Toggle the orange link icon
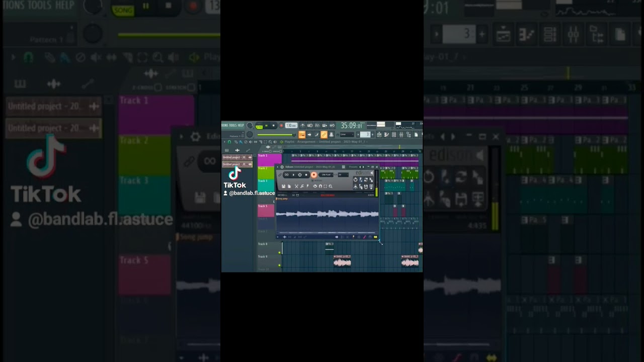 [324, 135]
